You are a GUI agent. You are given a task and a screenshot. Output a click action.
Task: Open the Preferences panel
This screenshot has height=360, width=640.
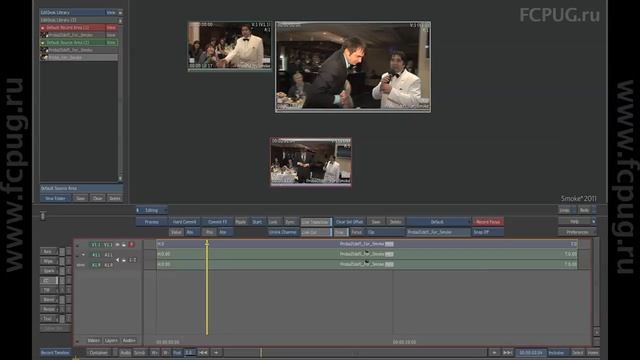click(x=577, y=232)
